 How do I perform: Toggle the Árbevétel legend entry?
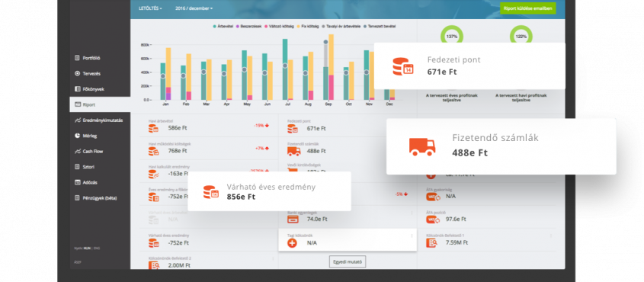(223, 26)
